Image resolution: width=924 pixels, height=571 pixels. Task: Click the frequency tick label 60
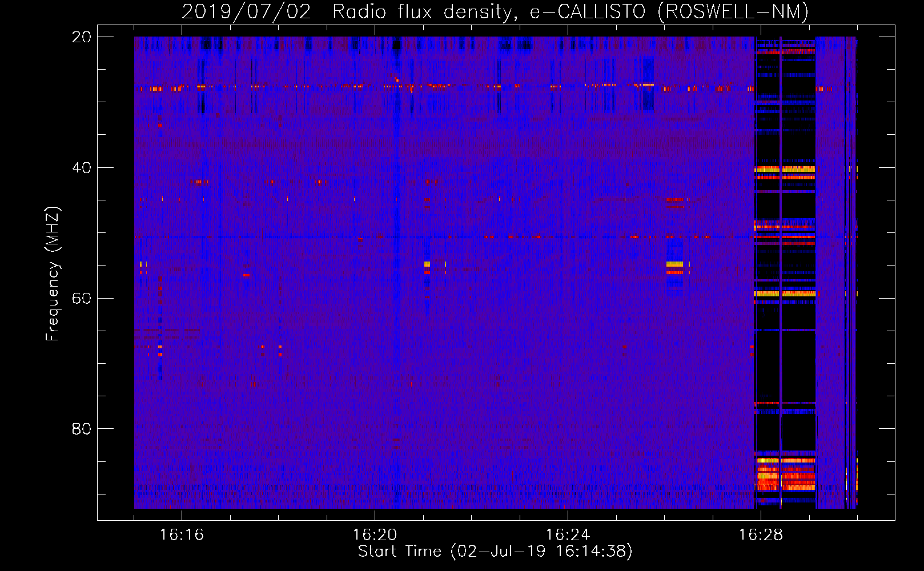tap(82, 298)
